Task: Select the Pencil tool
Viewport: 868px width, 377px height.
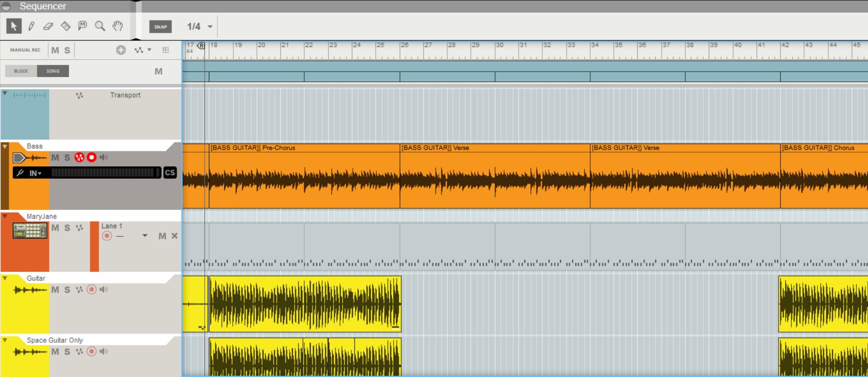Action: 31,26
